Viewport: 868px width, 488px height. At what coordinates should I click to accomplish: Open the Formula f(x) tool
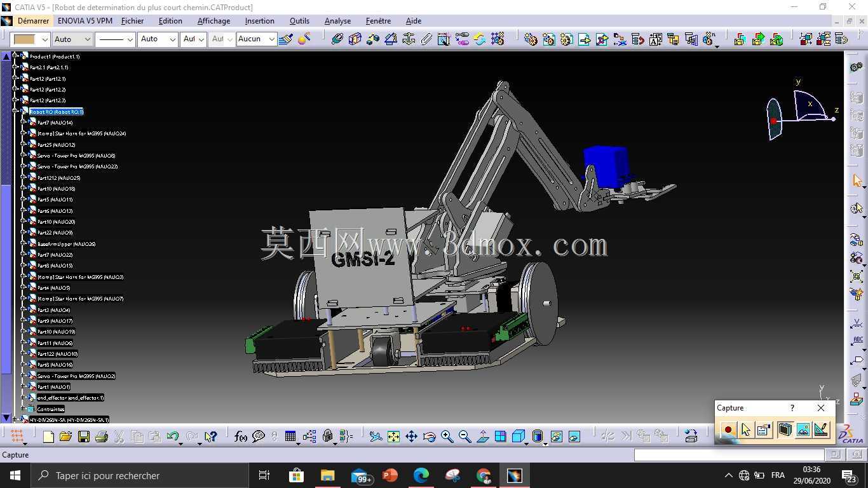[241, 437]
